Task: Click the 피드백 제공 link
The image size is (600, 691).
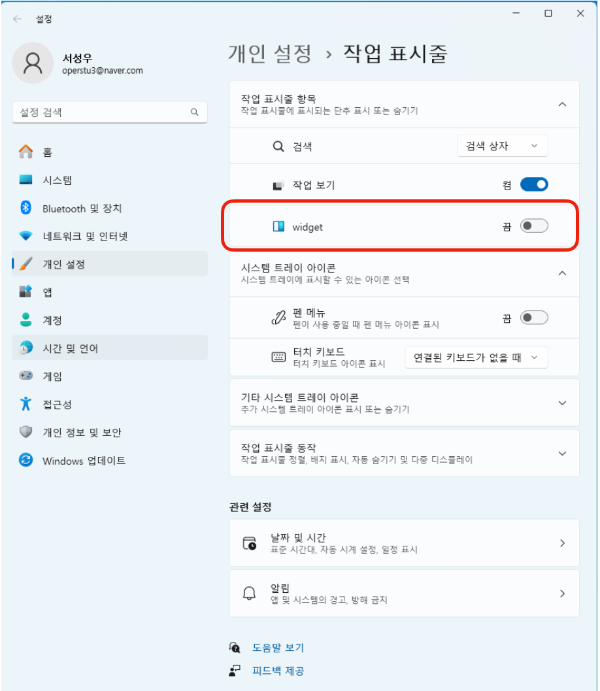Action: [x=278, y=671]
